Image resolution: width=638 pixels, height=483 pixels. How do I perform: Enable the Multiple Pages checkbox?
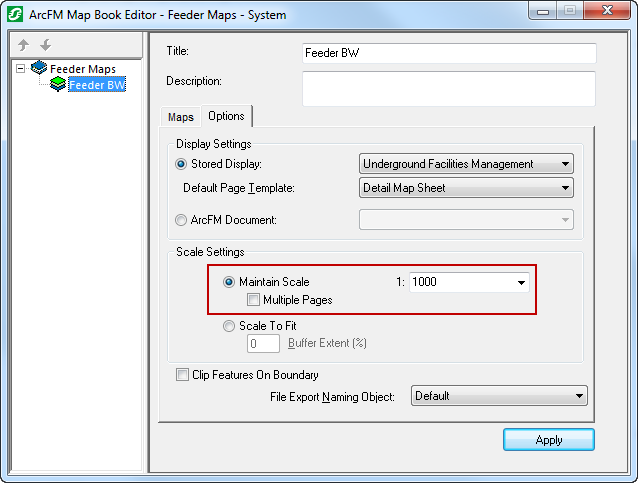coord(254,299)
